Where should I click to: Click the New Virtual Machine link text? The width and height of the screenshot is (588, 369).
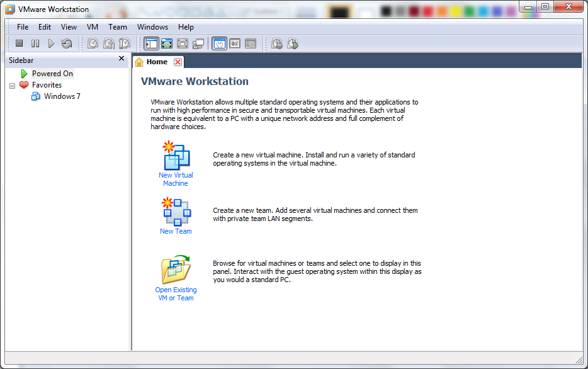(176, 179)
